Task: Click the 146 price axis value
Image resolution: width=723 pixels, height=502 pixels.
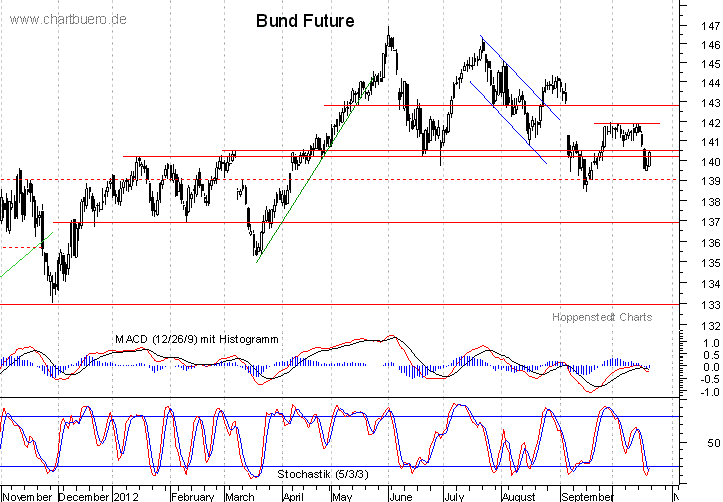Action: pyautogui.click(x=710, y=45)
